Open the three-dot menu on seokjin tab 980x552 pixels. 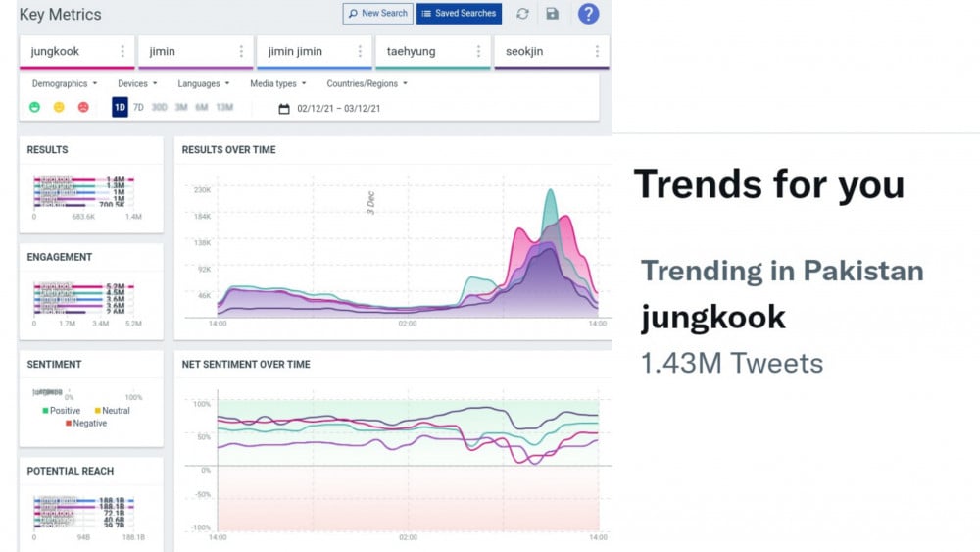tap(597, 52)
